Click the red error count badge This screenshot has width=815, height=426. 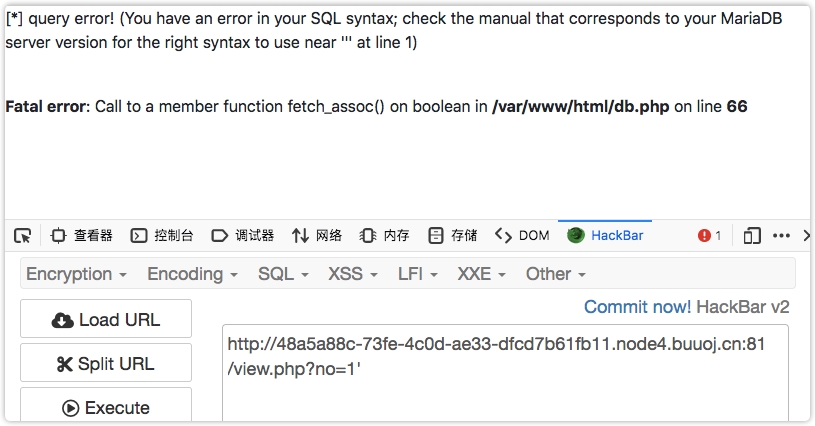coord(710,236)
